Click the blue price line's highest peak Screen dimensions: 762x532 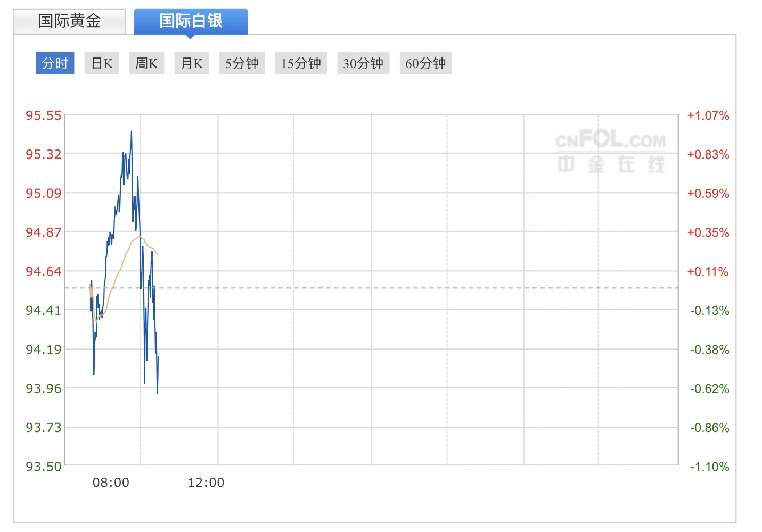click(132, 132)
